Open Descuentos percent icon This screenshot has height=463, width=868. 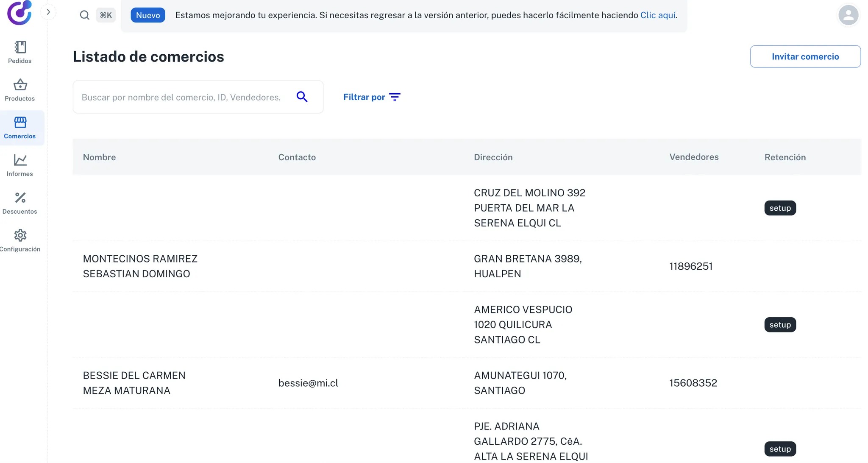click(20, 198)
